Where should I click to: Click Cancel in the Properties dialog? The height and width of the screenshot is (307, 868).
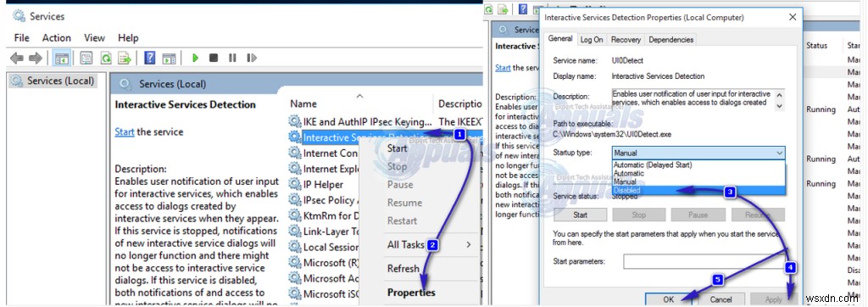pos(721,300)
